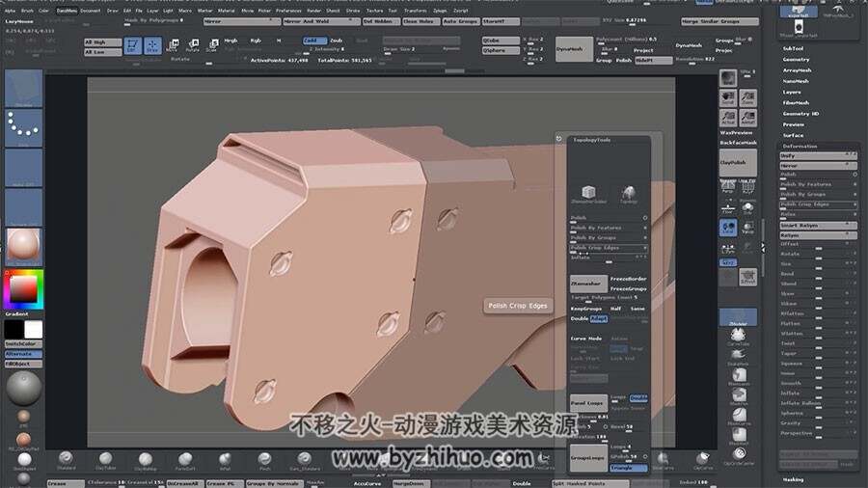Open the Brush menu
The height and width of the screenshot is (488, 868).
pos(27,11)
